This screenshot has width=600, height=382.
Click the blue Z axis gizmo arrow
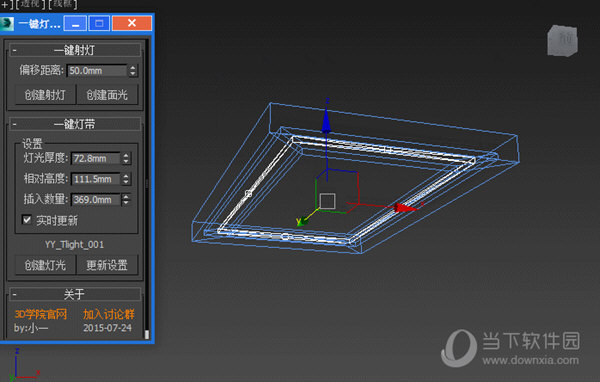coord(326,121)
